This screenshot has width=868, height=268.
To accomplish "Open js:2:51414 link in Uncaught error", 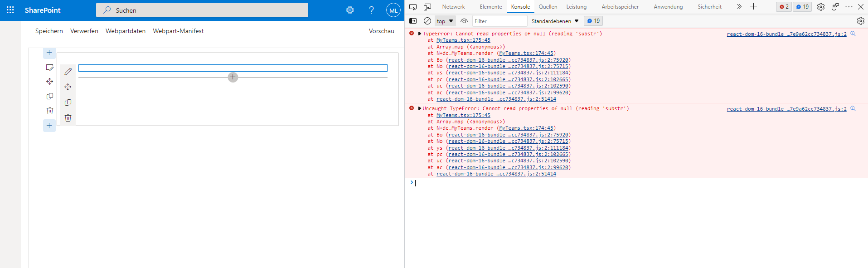I will (x=496, y=174).
